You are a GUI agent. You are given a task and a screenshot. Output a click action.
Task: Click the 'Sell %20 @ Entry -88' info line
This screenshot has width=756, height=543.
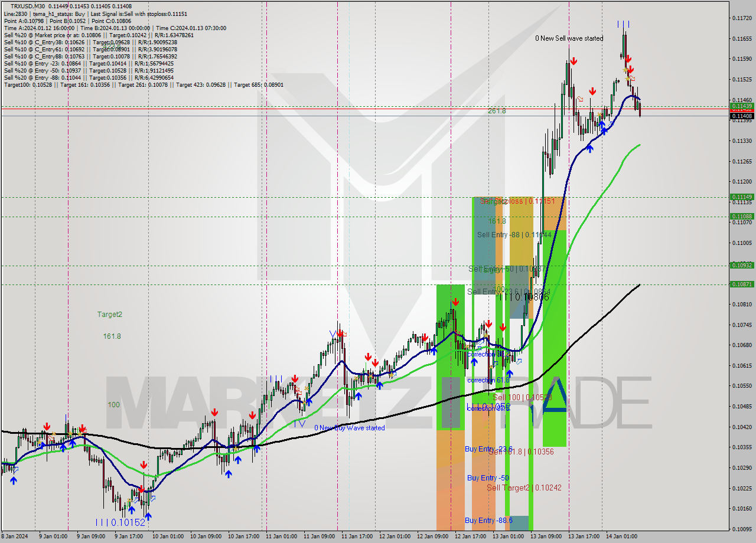point(89,77)
